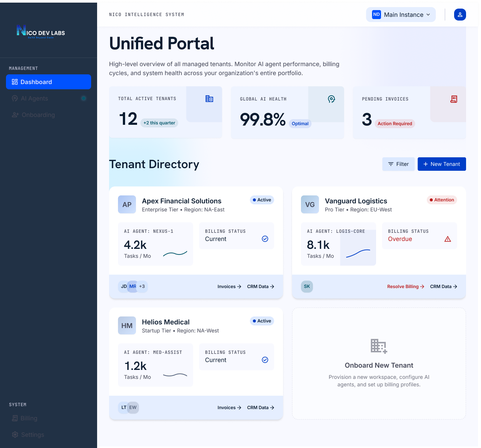Open CRM Data link for Vanguard Logistics

click(444, 287)
